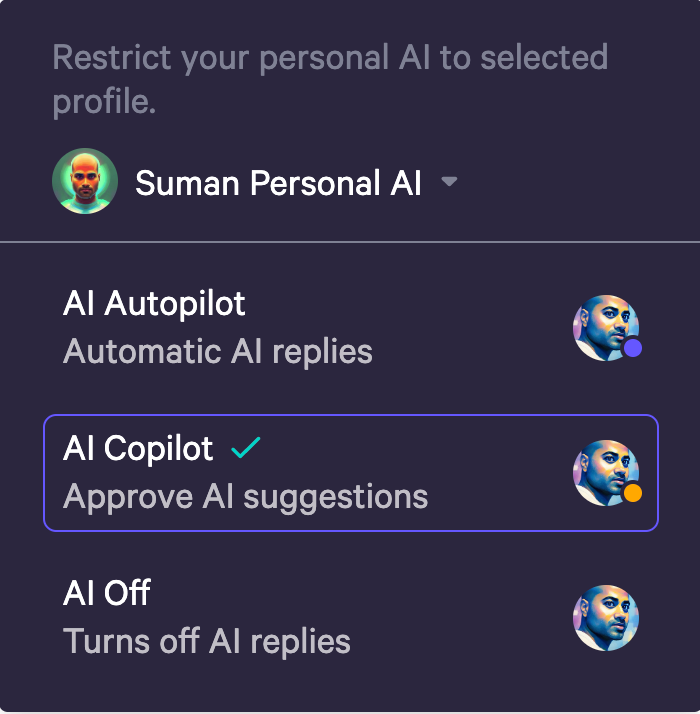Click the AI Off avatar icon
This screenshot has width=700, height=714.
pyautogui.click(x=605, y=618)
